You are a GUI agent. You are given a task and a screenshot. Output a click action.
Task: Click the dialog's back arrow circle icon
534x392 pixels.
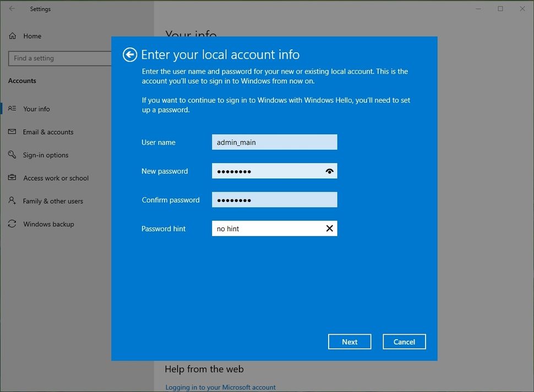pos(129,55)
